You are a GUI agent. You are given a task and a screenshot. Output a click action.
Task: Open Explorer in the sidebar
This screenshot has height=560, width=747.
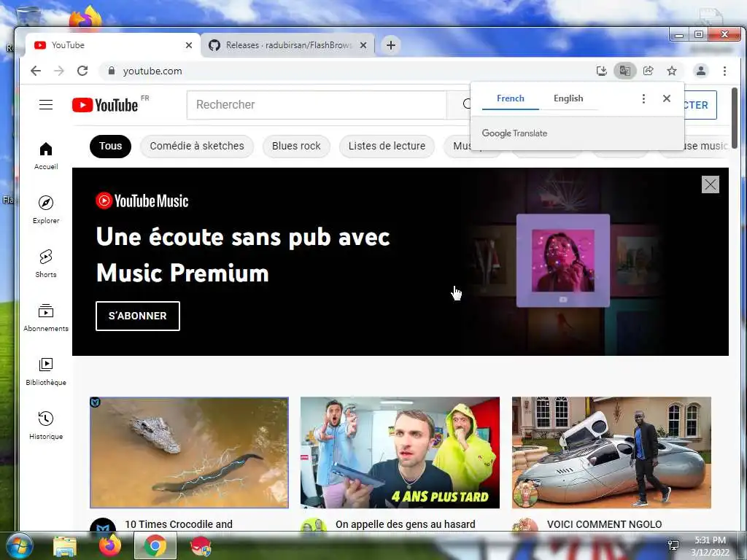pyautogui.click(x=46, y=210)
